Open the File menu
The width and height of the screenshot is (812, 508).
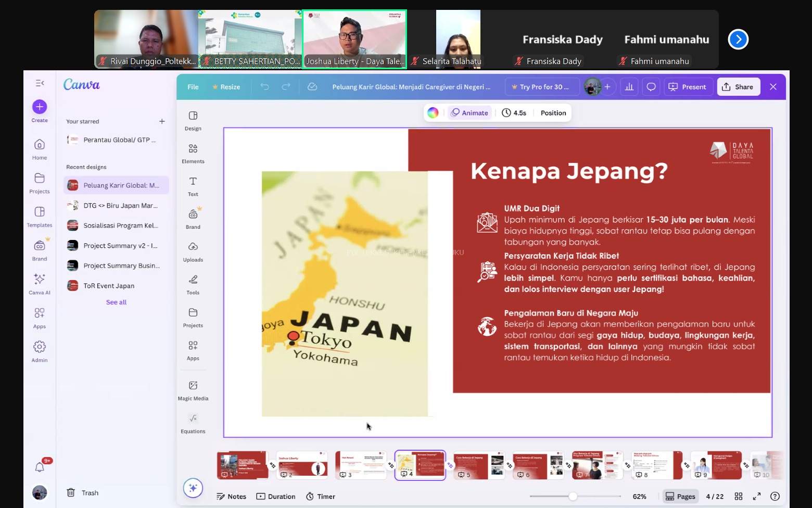[x=193, y=87]
